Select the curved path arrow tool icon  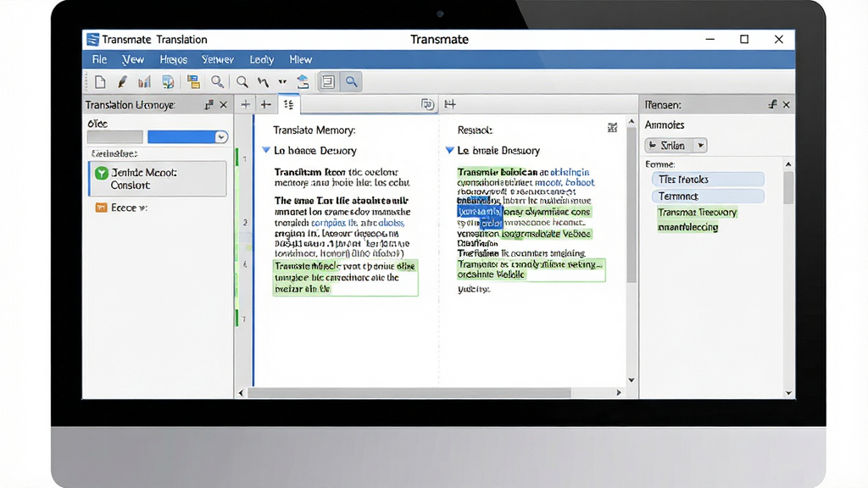point(263,82)
